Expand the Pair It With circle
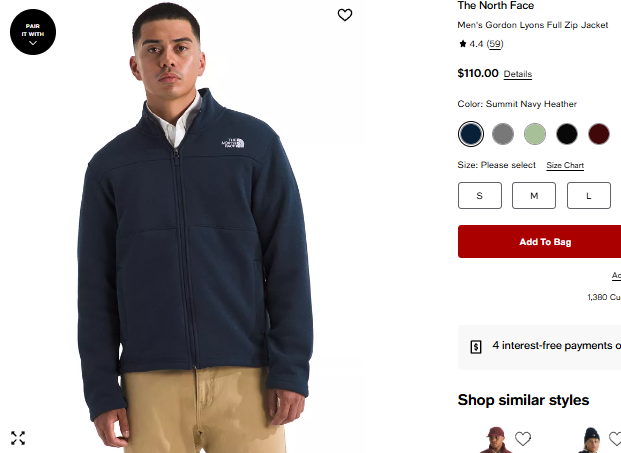Image resolution: width=621 pixels, height=453 pixels. click(33, 32)
